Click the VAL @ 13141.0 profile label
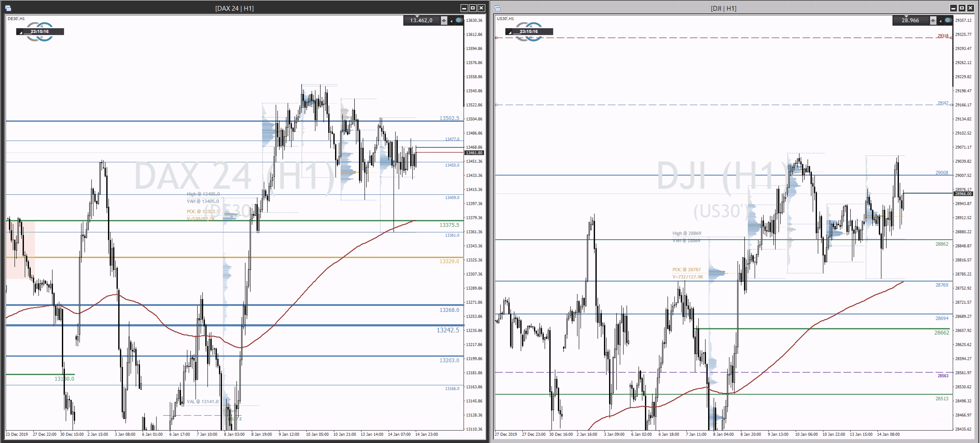The width and height of the screenshot is (980, 443). (202, 402)
